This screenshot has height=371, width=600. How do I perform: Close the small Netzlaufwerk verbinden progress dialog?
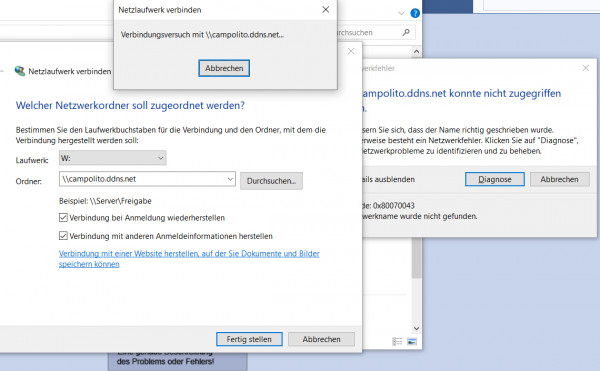(326, 10)
